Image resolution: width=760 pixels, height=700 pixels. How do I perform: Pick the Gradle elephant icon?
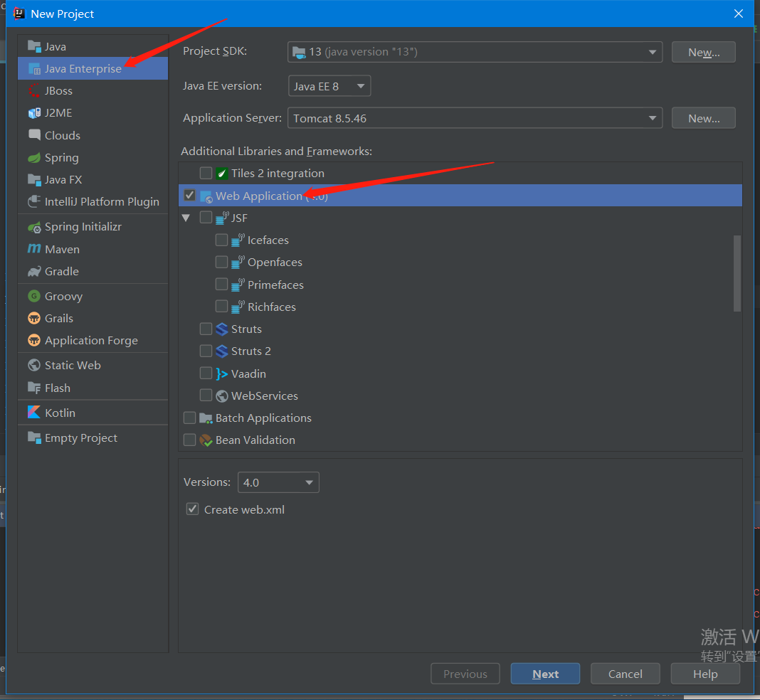point(34,271)
